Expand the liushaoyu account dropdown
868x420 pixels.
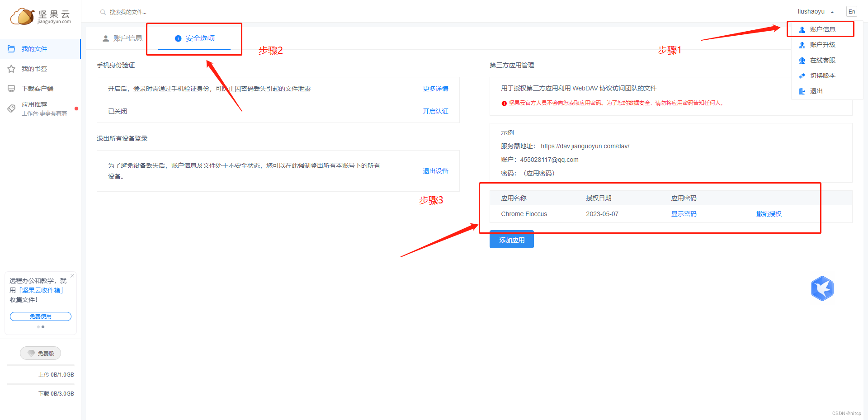pos(815,11)
